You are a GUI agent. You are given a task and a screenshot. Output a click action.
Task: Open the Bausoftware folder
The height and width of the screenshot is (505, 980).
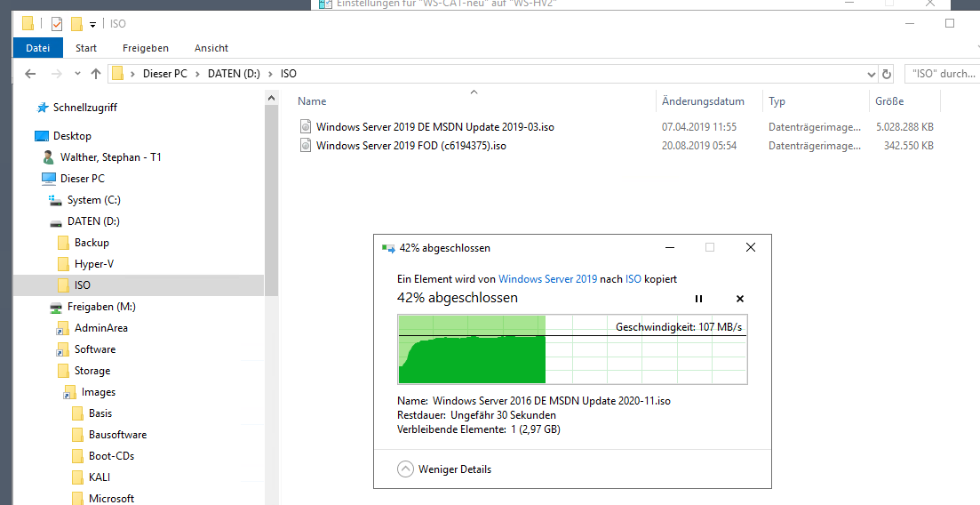pyautogui.click(x=117, y=435)
